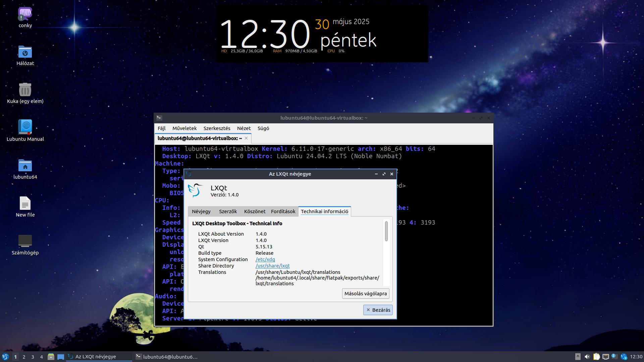Click the Build type value Release

(x=264, y=253)
